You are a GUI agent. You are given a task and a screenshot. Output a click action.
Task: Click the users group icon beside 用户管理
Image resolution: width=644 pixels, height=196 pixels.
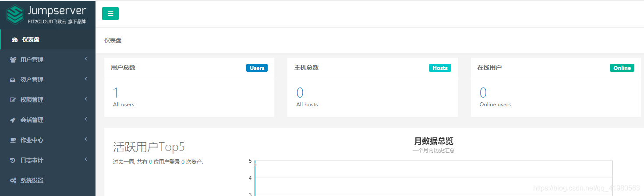[13, 60]
